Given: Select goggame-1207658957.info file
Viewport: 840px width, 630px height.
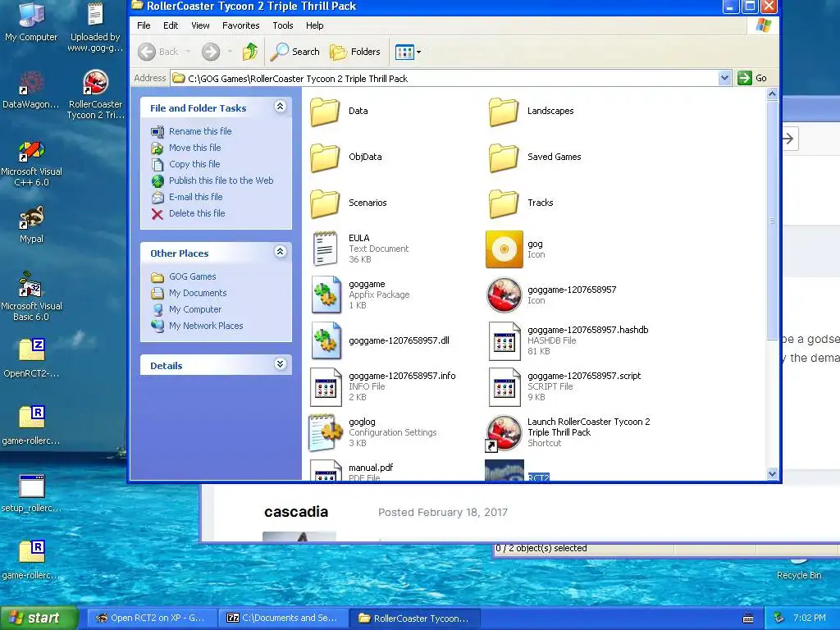Looking at the screenshot, I should click(x=383, y=387).
